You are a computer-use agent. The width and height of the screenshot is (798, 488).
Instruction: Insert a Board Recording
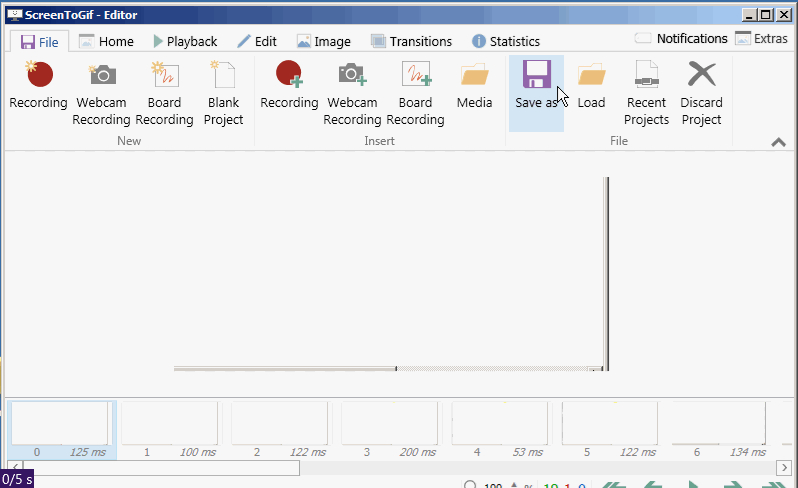pyautogui.click(x=415, y=93)
